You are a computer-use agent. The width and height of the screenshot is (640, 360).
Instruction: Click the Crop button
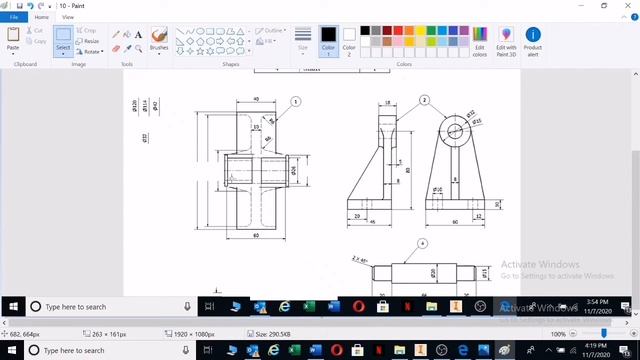click(86, 31)
